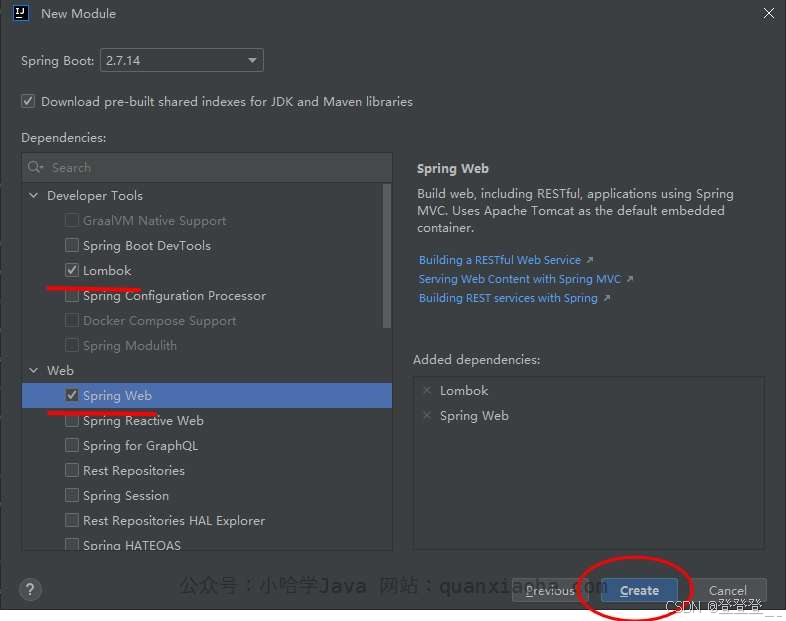
Task: Select the Spring Web row
Action: [x=207, y=395]
